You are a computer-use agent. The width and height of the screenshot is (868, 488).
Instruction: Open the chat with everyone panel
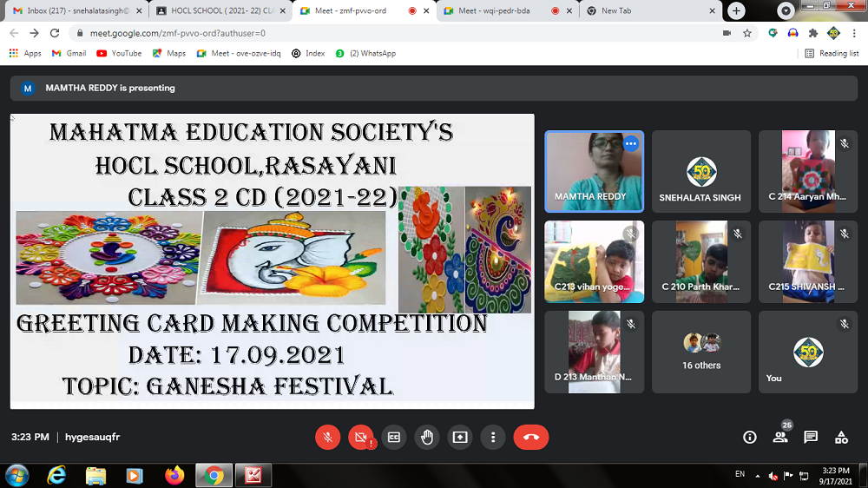[810, 438]
